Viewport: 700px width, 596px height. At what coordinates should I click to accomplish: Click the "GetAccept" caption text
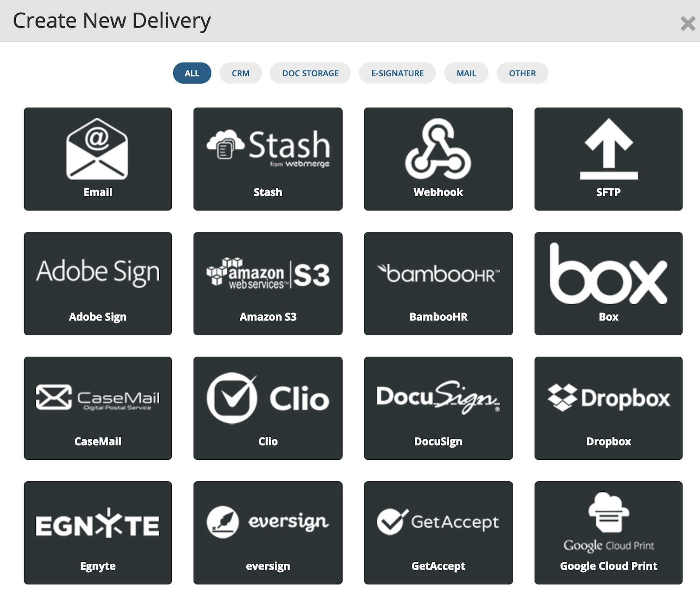[438, 566]
